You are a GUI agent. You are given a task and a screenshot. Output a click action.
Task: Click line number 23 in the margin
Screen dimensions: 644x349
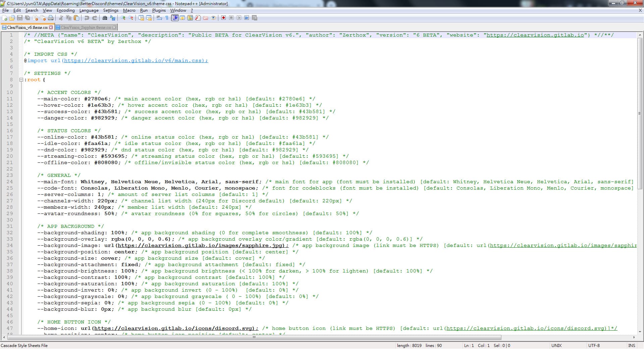click(x=10, y=176)
